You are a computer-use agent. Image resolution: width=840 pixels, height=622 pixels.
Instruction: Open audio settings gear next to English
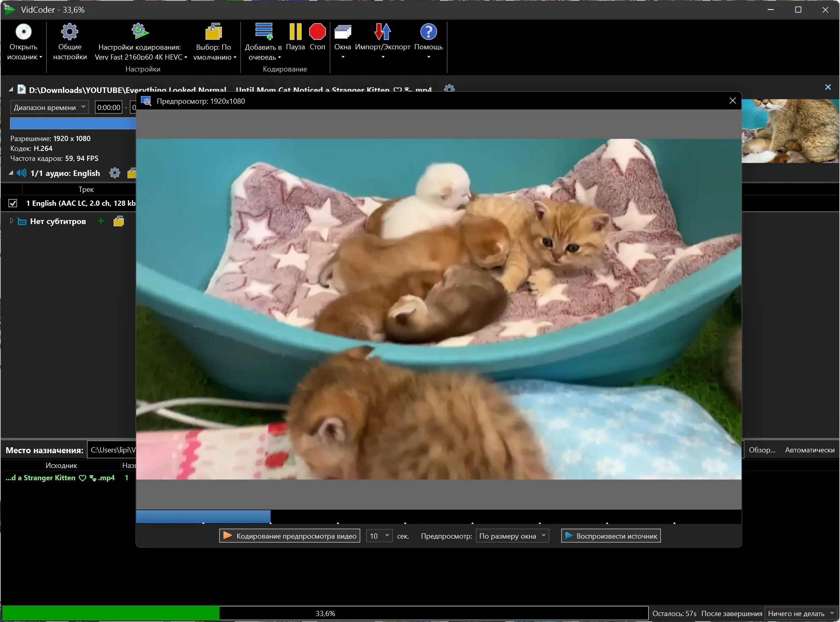pyautogui.click(x=114, y=173)
